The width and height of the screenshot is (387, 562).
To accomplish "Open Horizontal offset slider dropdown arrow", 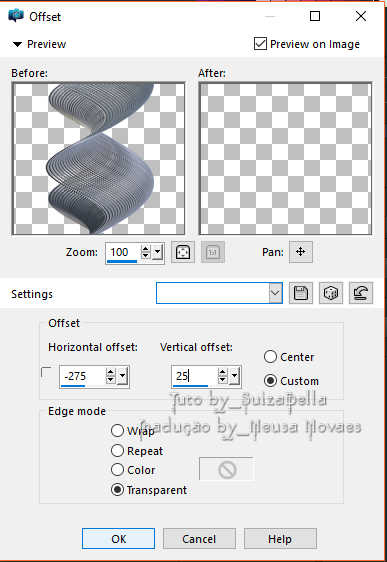I will pyautogui.click(x=123, y=376).
